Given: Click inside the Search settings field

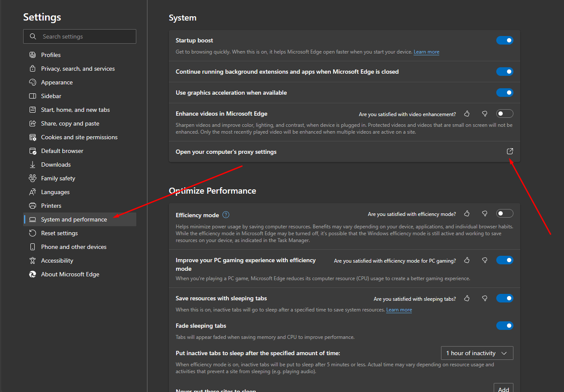Looking at the screenshot, I should tap(80, 36).
